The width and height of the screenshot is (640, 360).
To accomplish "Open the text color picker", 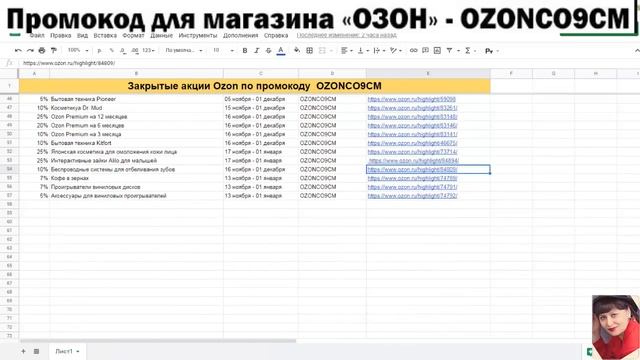I will pos(281,51).
